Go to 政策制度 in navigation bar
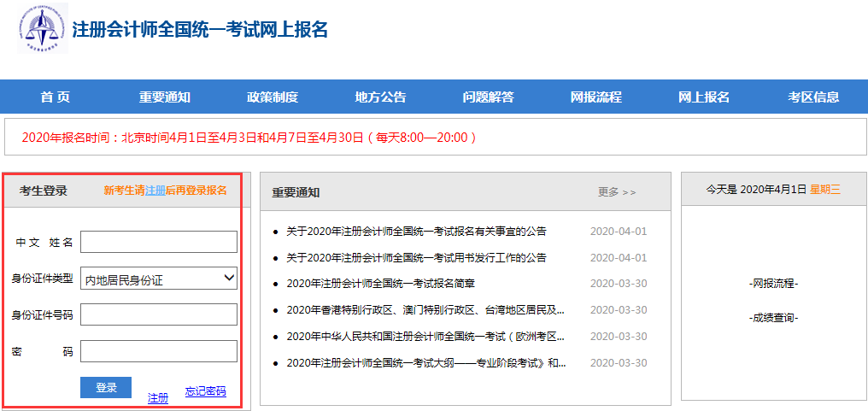This screenshot has width=868, height=411. (x=273, y=97)
